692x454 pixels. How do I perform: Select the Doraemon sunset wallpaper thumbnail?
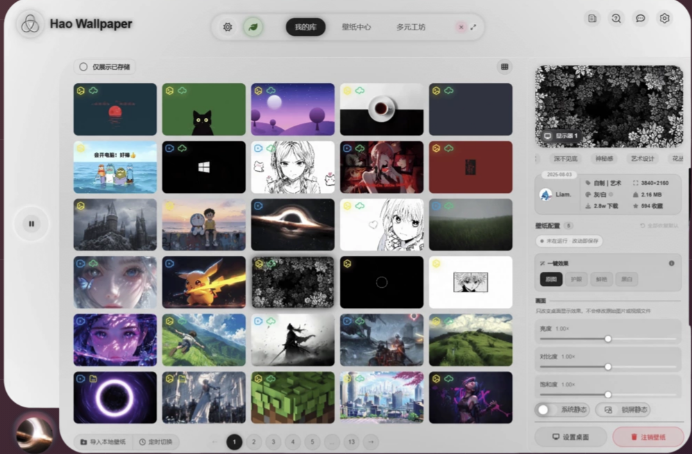[203, 225]
